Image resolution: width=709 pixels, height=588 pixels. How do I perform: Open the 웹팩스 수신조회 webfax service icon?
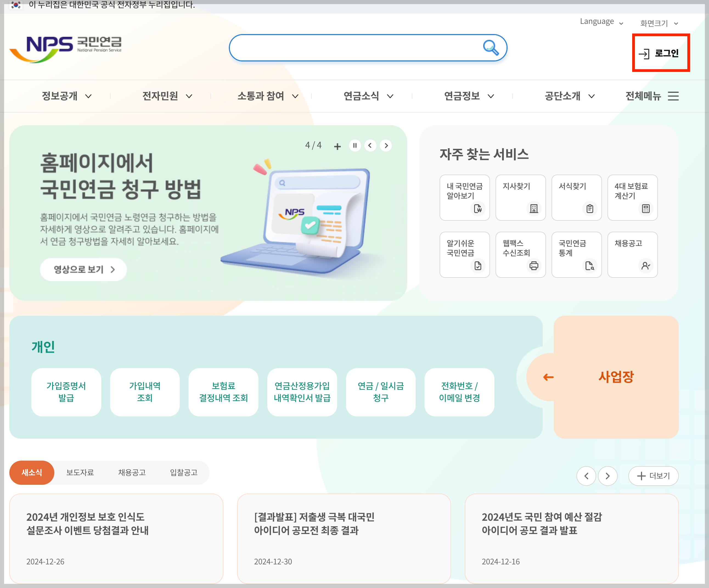pos(520,254)
